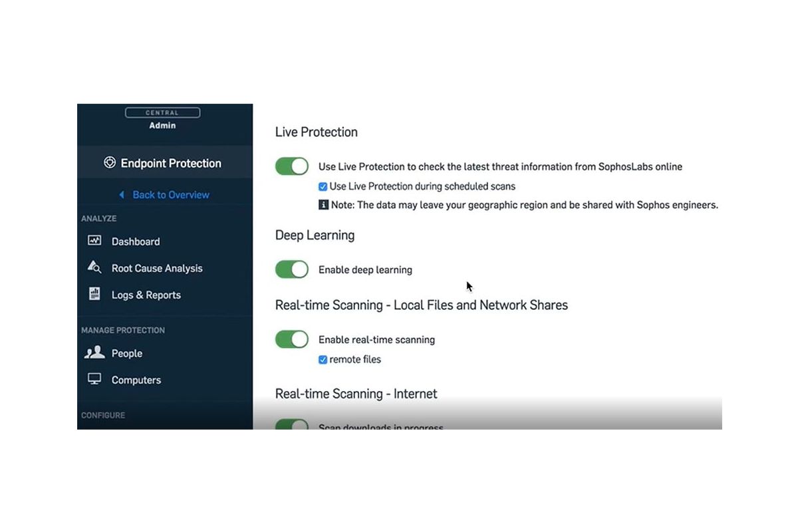The width and height of the screenshot is (798, 532).
Task: Click the Live Protection section heading
Action: (317, 132)
